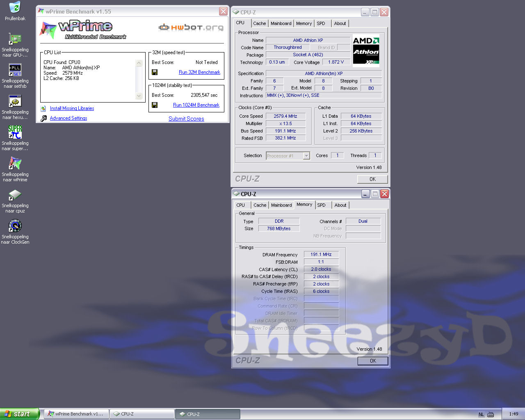Open the setfsb shortcut icon
Viewport: 525px width, 420px height.
tap(15, 70)
